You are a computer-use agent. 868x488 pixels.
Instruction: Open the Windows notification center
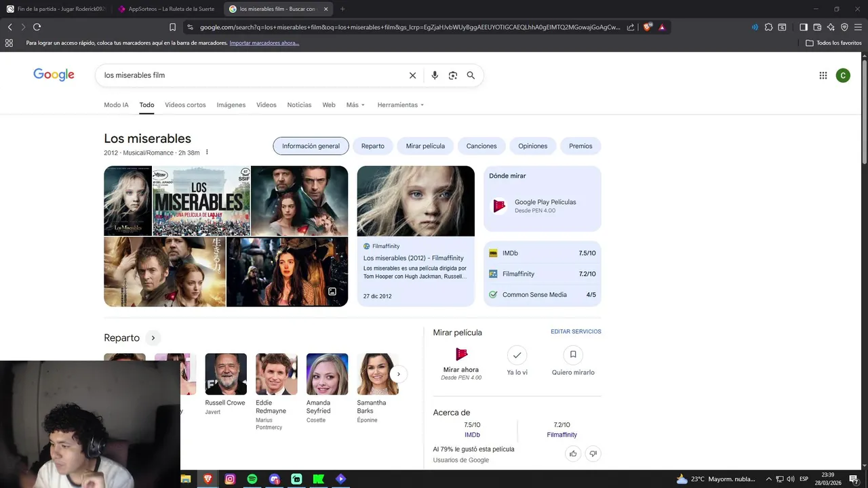(854, 479)
